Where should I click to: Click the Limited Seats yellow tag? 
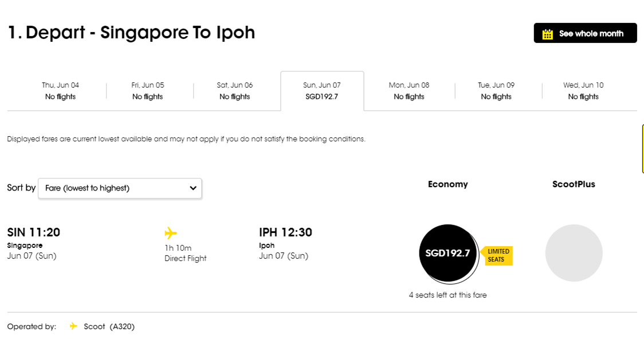coord(497,256)
